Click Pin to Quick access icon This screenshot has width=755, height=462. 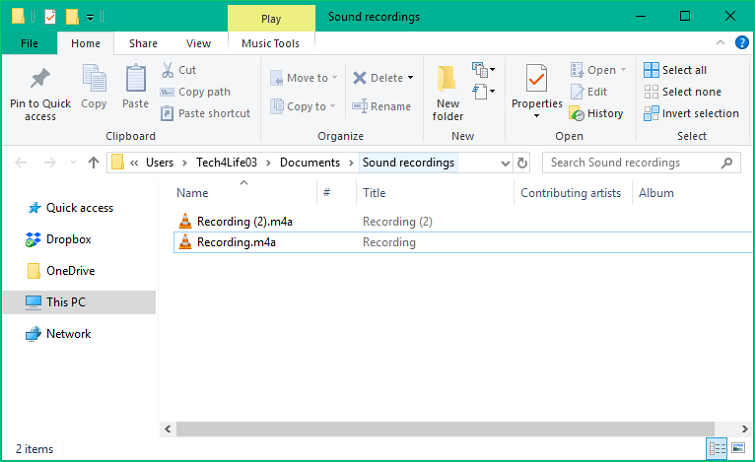click(40, 79)
